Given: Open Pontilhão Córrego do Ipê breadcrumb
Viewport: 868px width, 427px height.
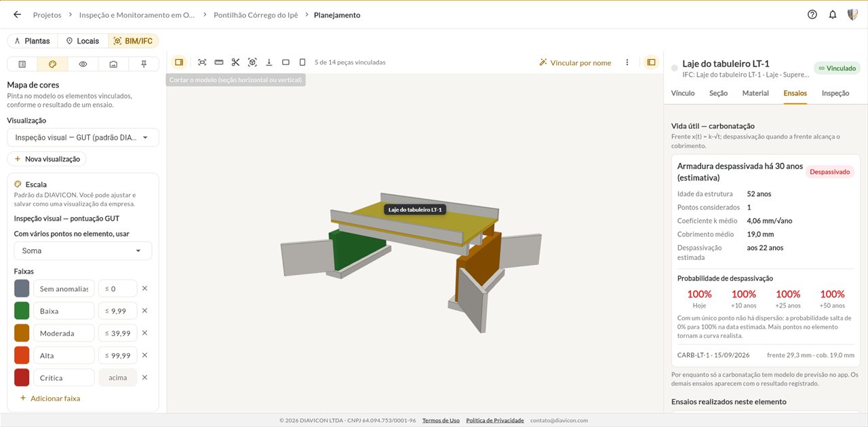Looking at the screenshot, I should click(254, 15).
